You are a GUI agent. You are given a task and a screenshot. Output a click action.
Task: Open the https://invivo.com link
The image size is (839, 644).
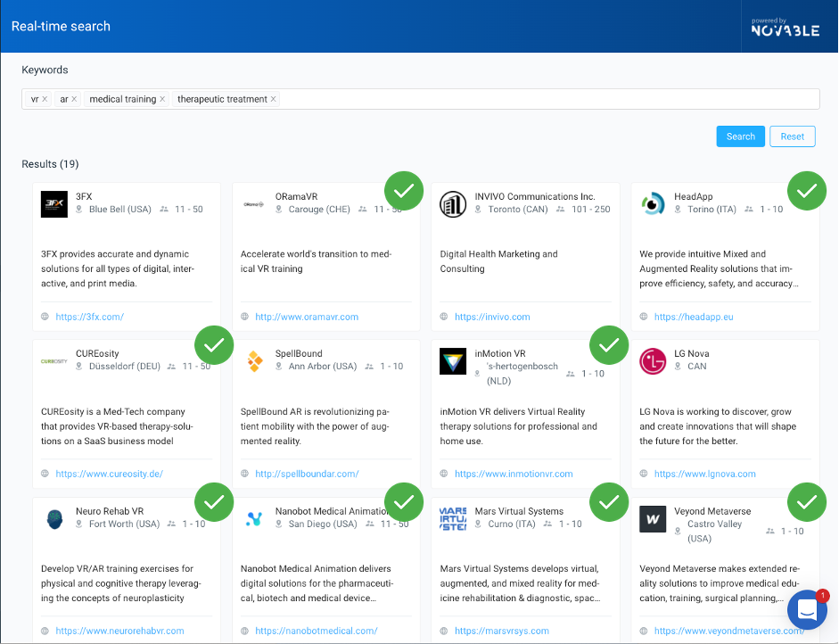pyautogui.click(x=492, y=317)
